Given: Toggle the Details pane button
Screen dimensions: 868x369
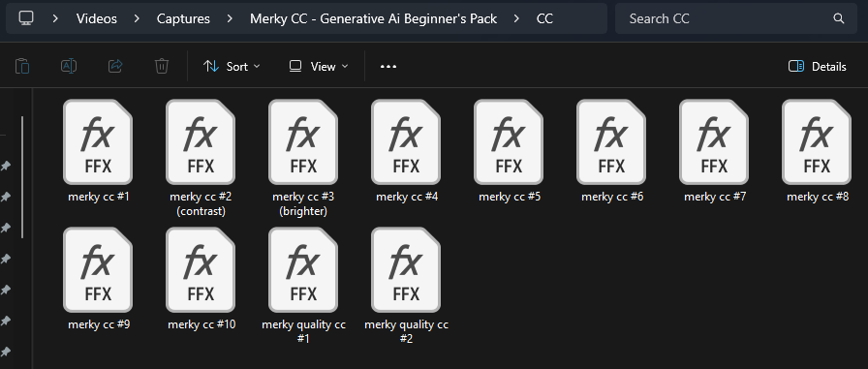Looking at the screenshot, I should [x=817, y=67].
